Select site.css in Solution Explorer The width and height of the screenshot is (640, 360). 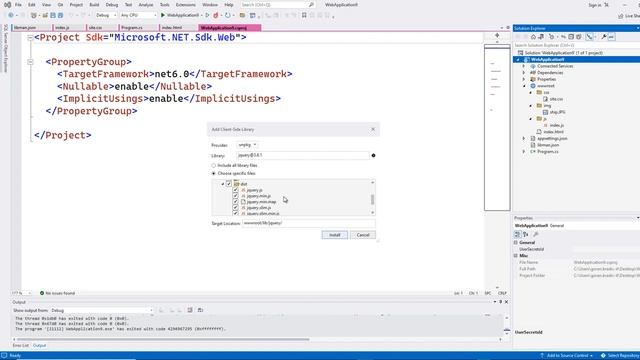[556, 99]
